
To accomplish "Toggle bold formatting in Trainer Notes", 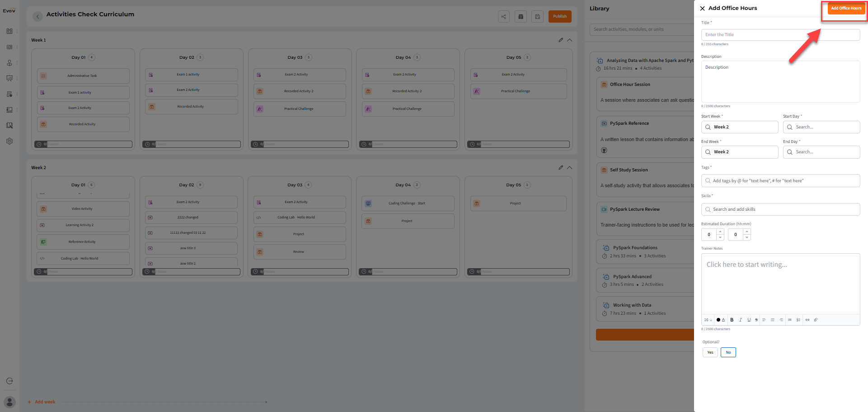I will coord(732,320).
